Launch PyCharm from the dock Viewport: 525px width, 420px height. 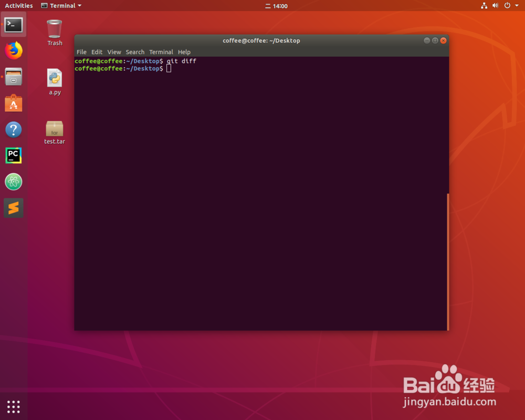pyautogui.click(x=14, y=155)
